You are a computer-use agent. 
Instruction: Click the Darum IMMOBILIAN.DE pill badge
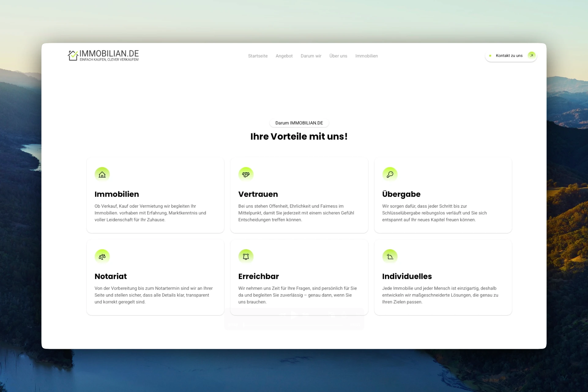pos(299,123)
